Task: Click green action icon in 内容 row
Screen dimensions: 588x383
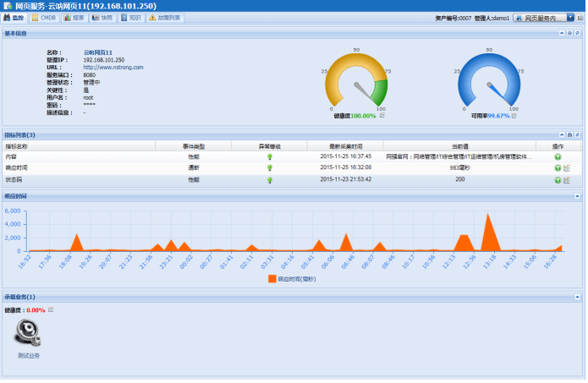Action: pyautogui.click(x=558, y=156)
